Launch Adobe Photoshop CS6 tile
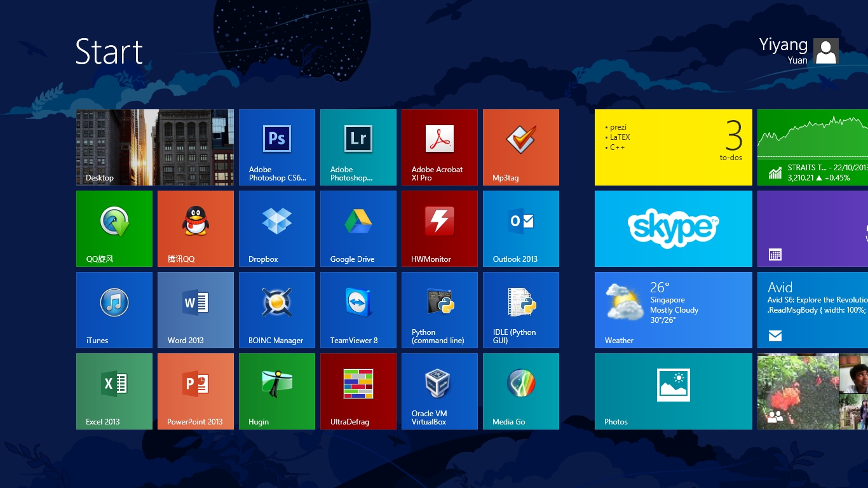This screenshot has width=868, height=488. [x=277, y=147]
